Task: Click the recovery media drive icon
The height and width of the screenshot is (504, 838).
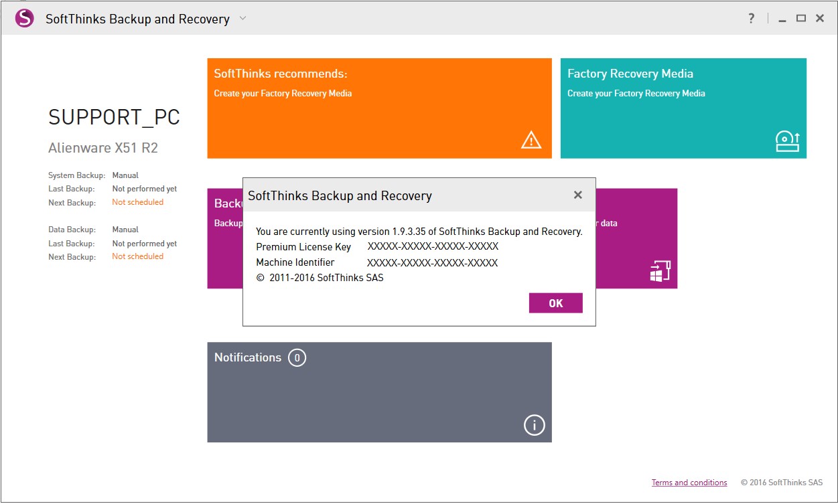Action: pos(787,141)
